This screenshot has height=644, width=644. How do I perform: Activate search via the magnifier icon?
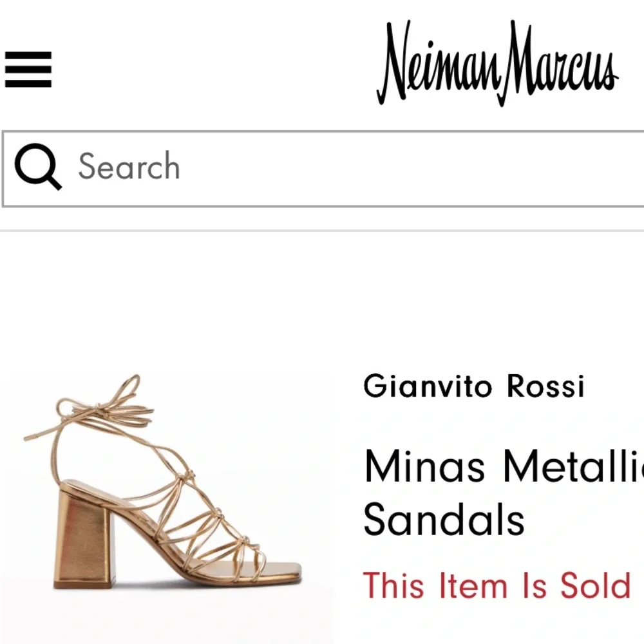point(41,167)
